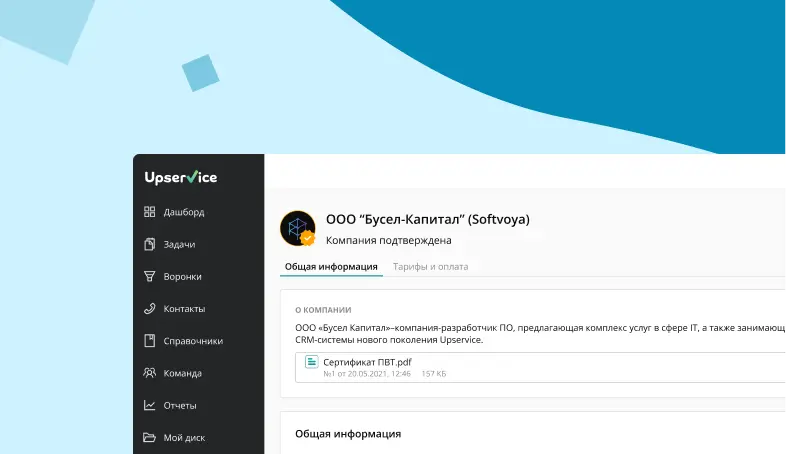786x454 pixels.
Task: Click the 157 КБ file size text
Action: tap(434, 374)
